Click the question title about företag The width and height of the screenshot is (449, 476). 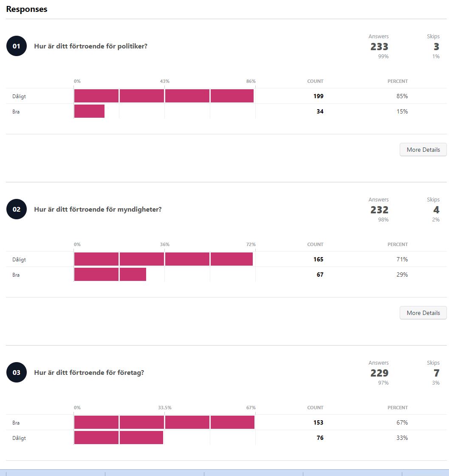89,373
